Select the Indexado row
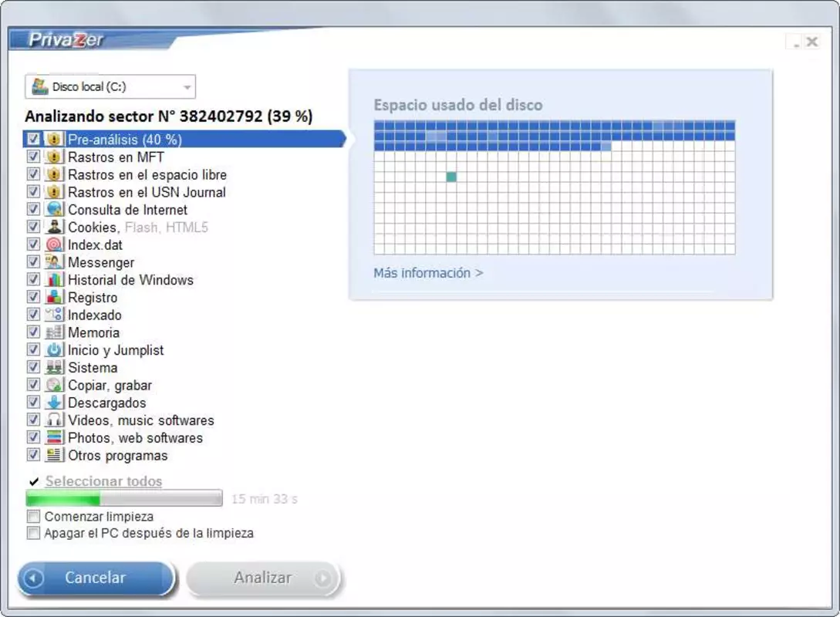 [x=94, y=315]
